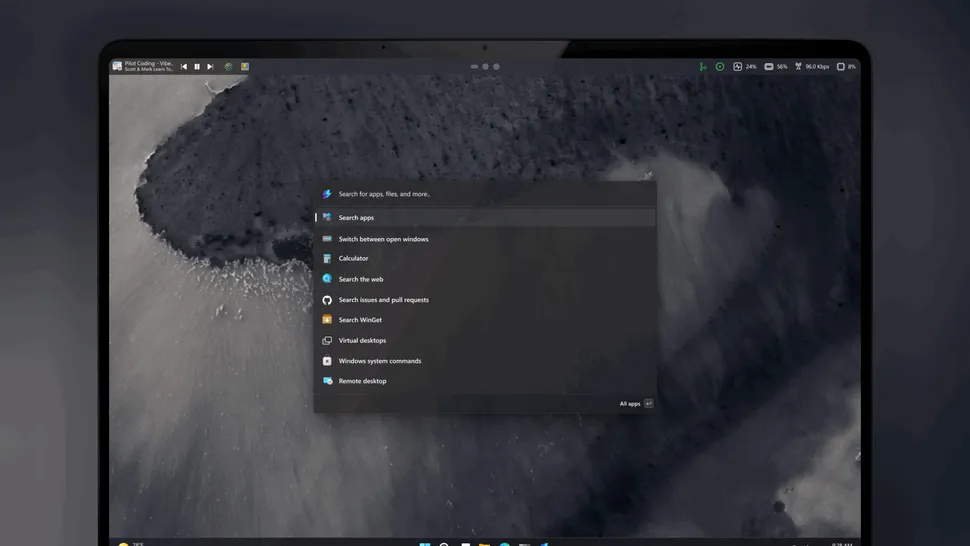Screen dimensions: 970x546
Task: Open the network speed widget showing 96.0 Kbps
Action: pyautogui.click(x=812, y=66)
